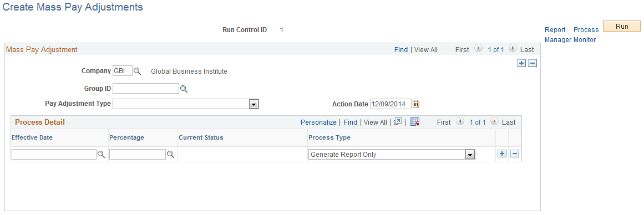This screenshot has height=215, width=644.
Task: Focus the Action Date field
Action: [x=391, y=104]
